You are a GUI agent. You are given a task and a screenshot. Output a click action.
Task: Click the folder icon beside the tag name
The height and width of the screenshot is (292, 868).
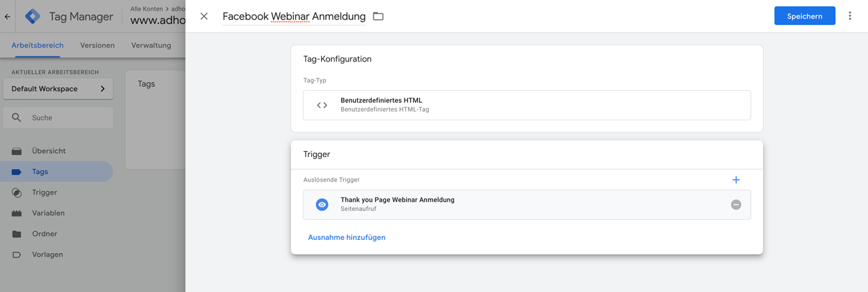coord(378,16)
